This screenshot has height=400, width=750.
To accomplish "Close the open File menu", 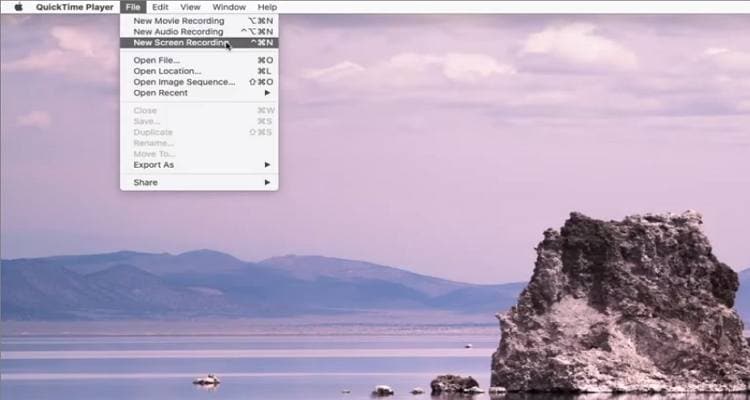I will (133, 7).
